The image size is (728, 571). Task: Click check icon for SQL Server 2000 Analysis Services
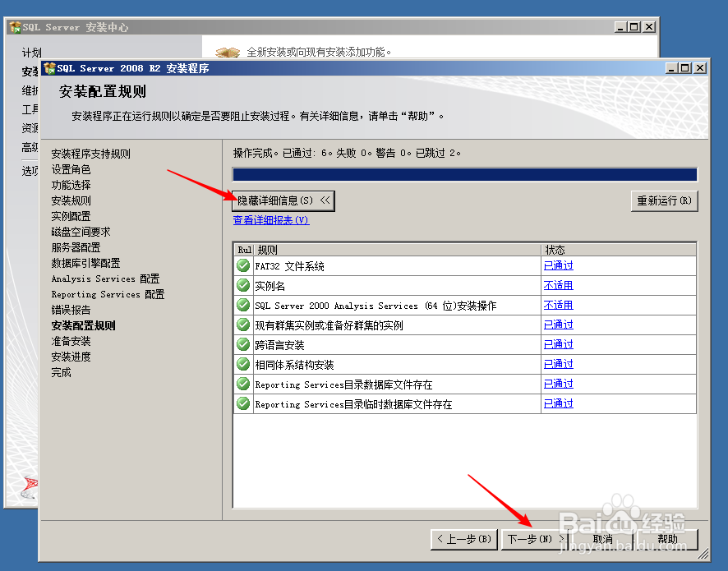click(243, 305)
